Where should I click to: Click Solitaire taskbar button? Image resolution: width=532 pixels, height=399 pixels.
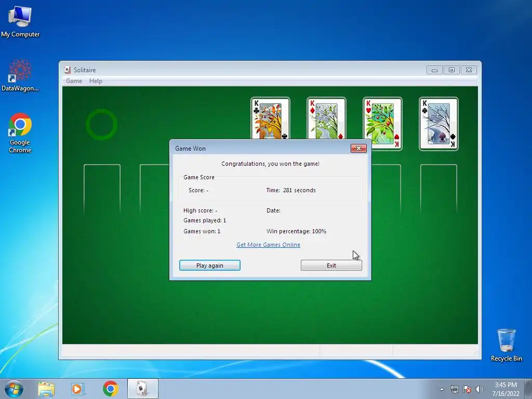142,389
